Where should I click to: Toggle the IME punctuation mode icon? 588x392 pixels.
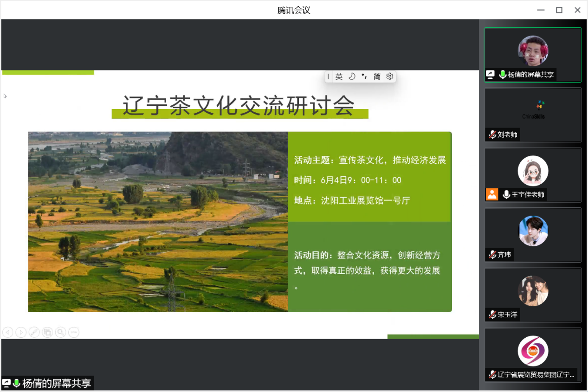364,77
